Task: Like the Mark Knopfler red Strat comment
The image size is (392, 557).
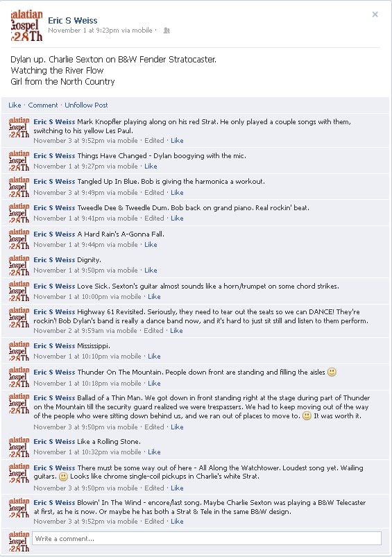Action: point(177,140)
